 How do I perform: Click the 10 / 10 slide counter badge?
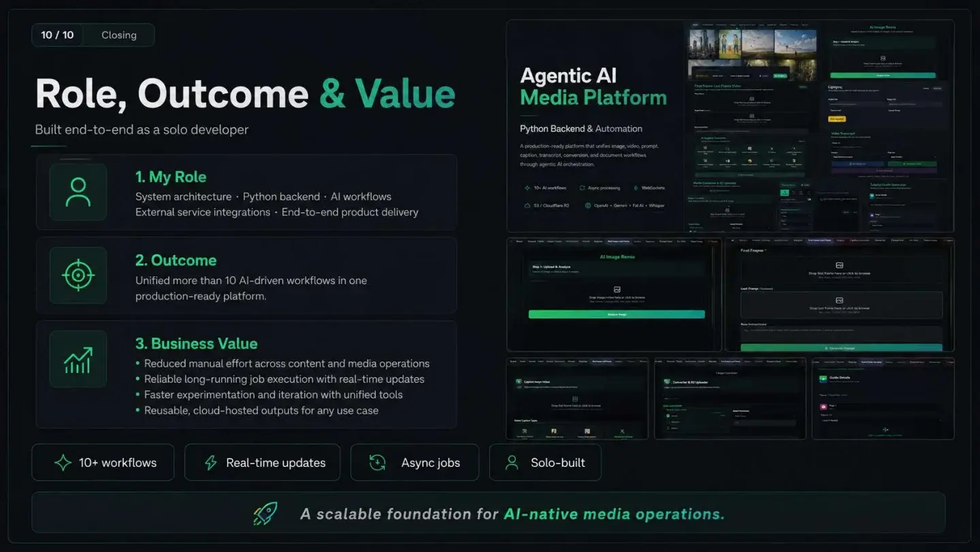[57, 35]
